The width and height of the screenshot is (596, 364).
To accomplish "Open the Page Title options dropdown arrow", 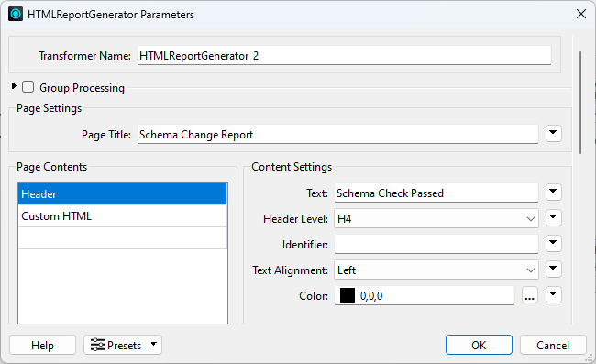I will click(554, 133).
